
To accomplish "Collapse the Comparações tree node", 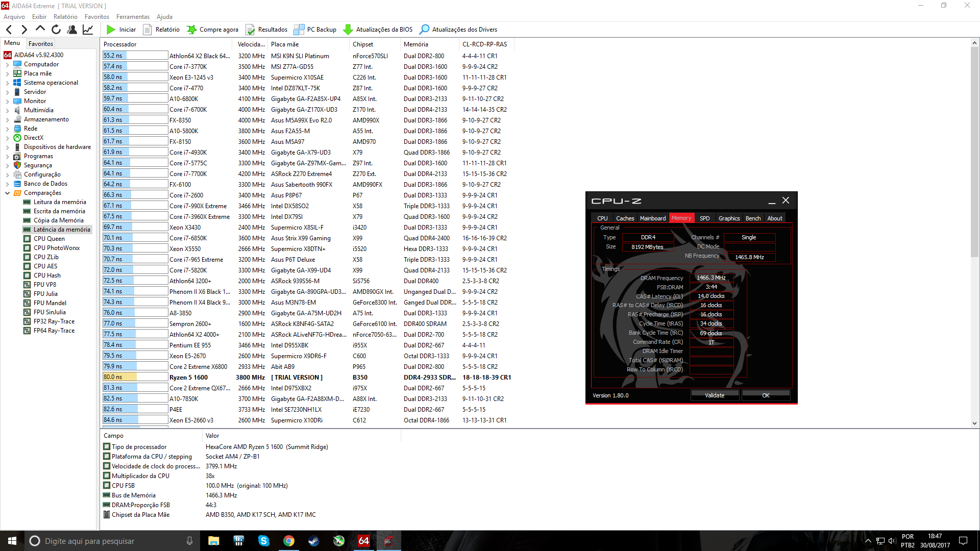I will (7, 193).
